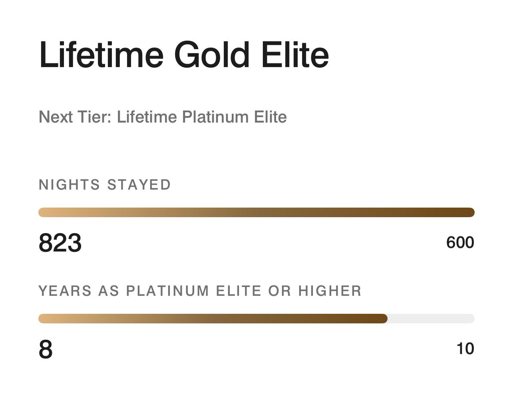Viewport: 513px width, 420px height.
Task: Click the Nights Stayed progress bar
Action: (x=256, y=212)
